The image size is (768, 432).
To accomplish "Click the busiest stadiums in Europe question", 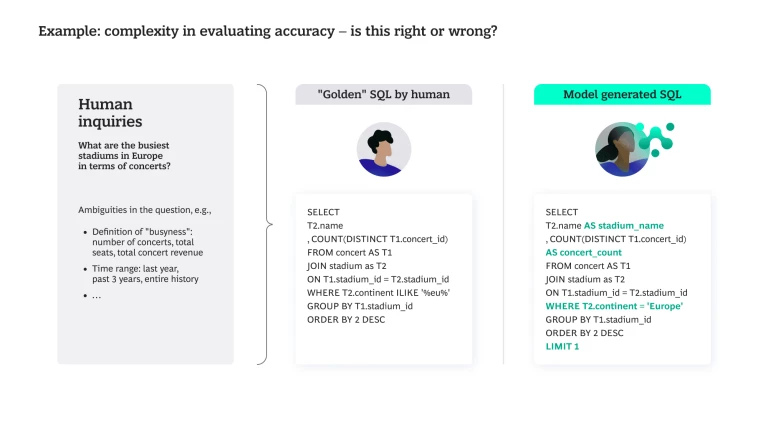I will 124,156.
